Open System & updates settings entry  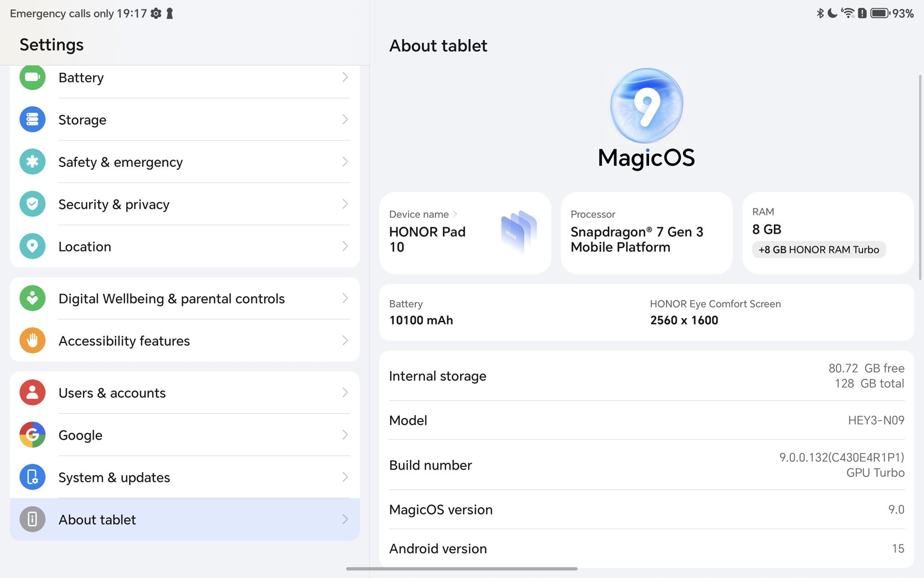(x=185, y=477)
